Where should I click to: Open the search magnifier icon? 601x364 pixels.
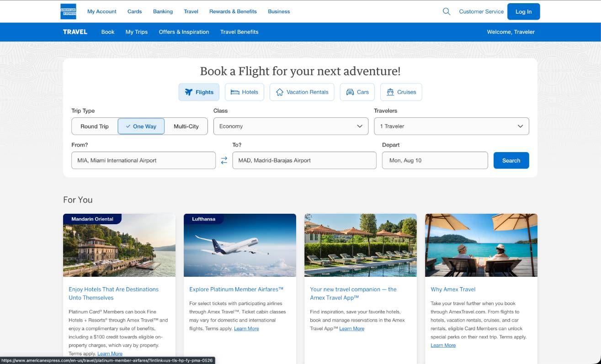(447, 11)
